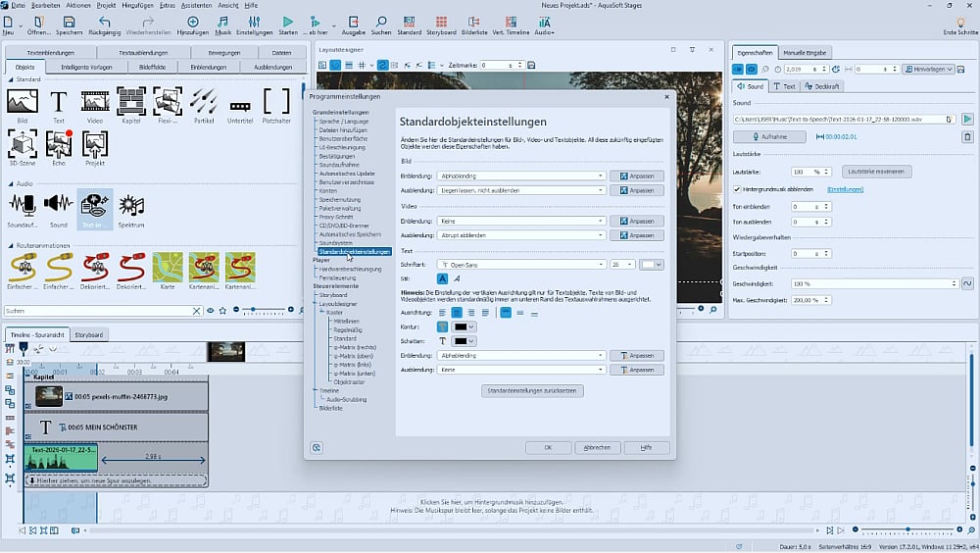Open the Bild Einblendung Alphablending dropdown
Screen dimensions: 980x553
pos(521,176)
